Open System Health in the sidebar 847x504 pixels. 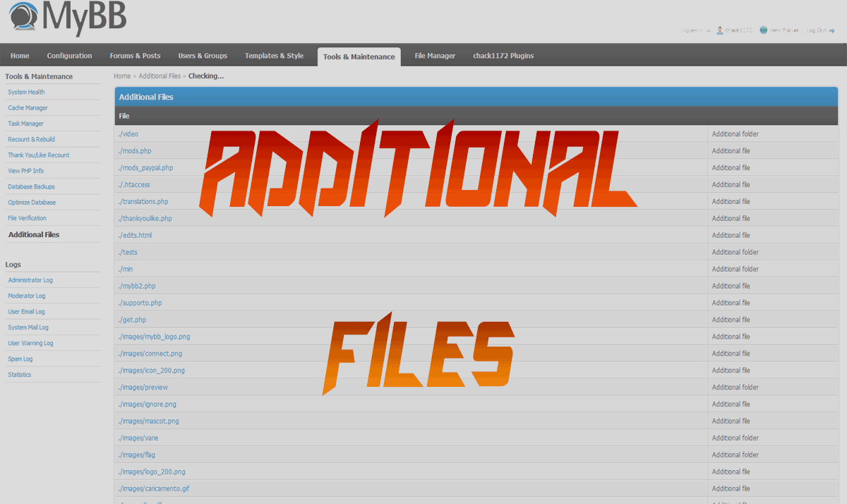tap(26, 92)
